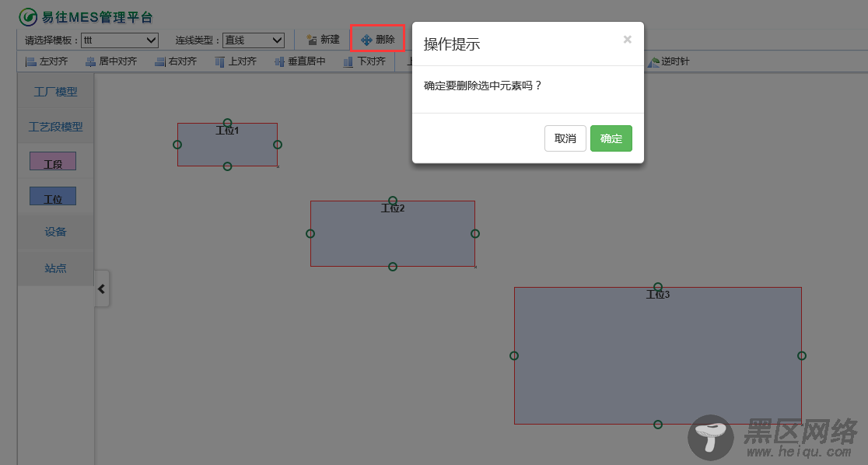Close the 操作提示 dialog with the X
The image size is (868, 465).
[627, 40]
